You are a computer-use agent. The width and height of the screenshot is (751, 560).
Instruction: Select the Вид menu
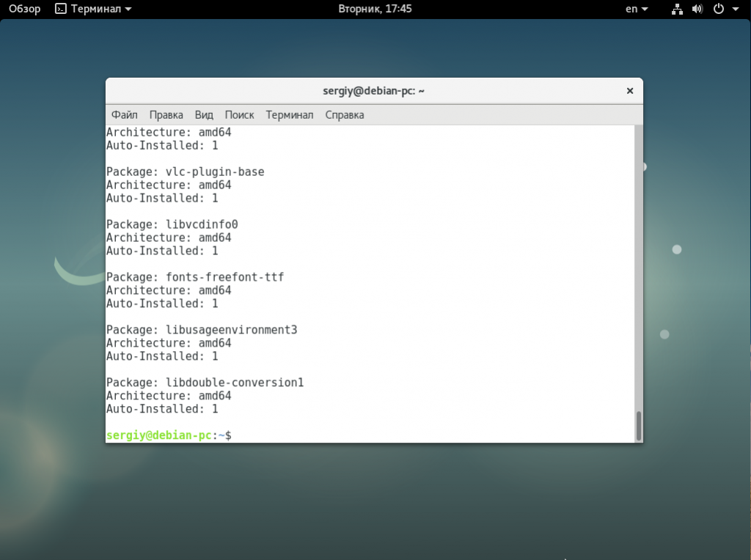click(x=204, y=115)
